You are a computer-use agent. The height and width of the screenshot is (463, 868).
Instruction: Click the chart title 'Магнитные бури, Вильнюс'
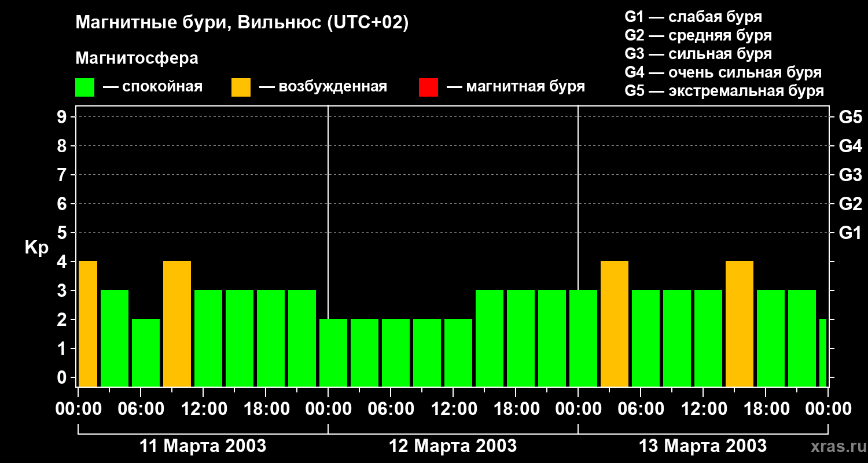click(x=242, y=23)
